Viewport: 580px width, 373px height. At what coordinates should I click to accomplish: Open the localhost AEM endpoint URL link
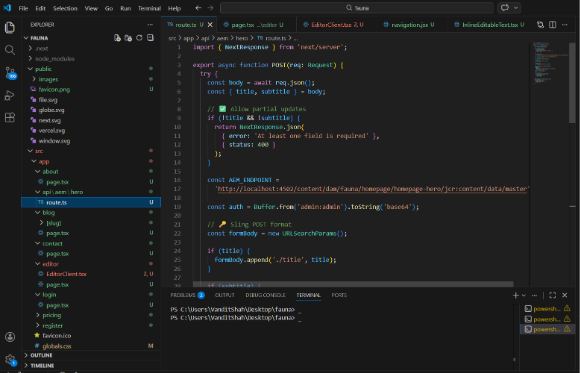tap(372, 189)
